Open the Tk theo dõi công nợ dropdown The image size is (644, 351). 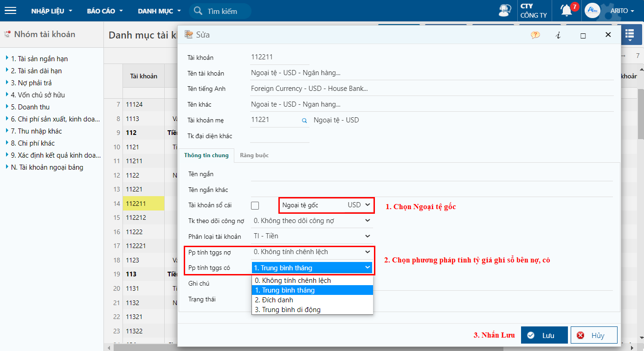click(x=312, y=221)
